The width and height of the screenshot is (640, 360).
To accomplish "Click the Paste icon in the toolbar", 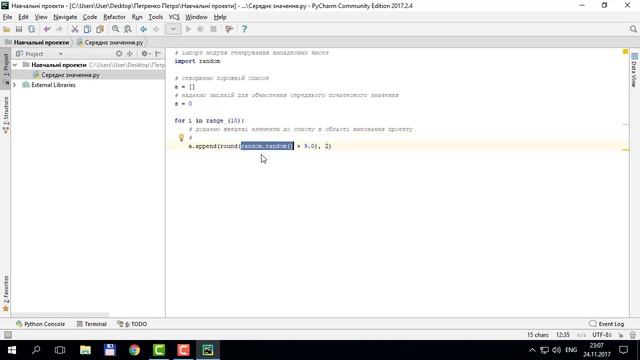I will pos(100,29).
